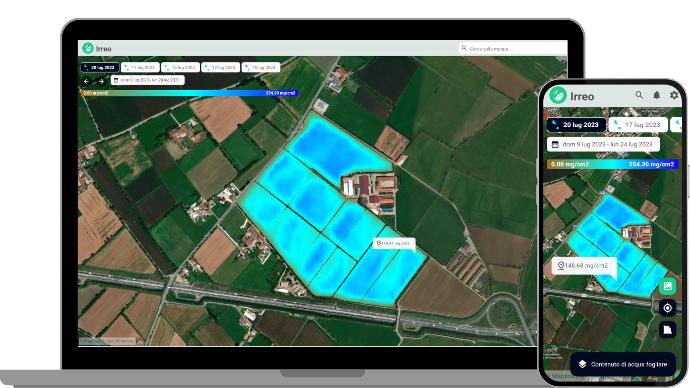Toggle the green satellite image button on the phone

668,286
